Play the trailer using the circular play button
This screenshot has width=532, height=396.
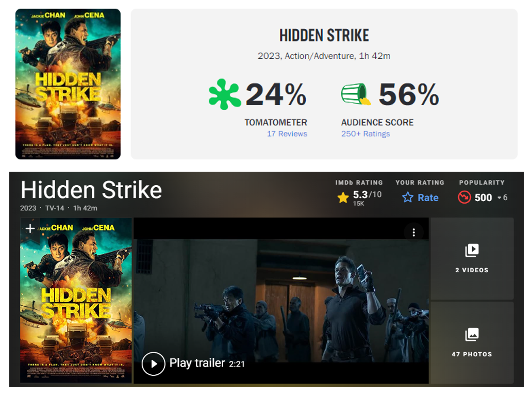(x=153, y=364)
